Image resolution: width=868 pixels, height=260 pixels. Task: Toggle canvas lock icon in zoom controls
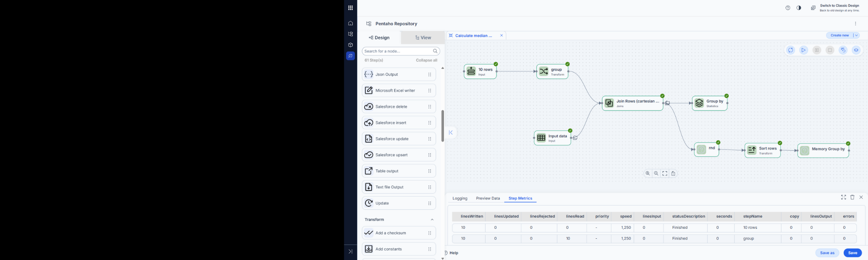(x=673, y=173)
